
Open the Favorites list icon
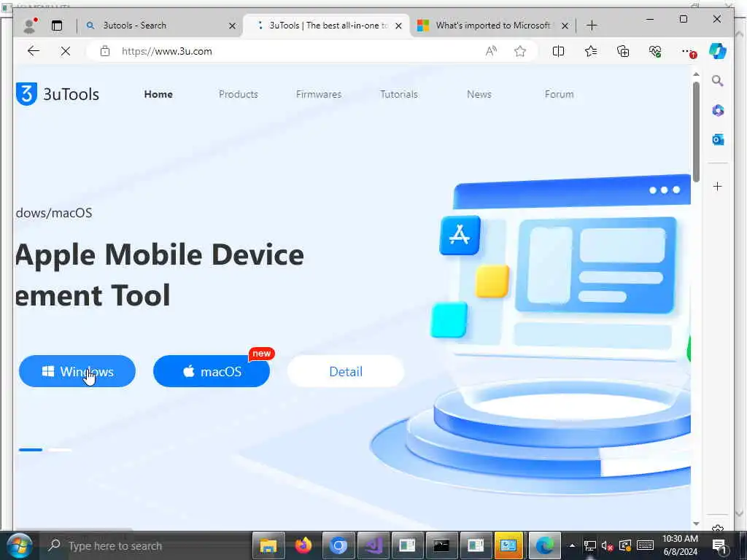591,51
